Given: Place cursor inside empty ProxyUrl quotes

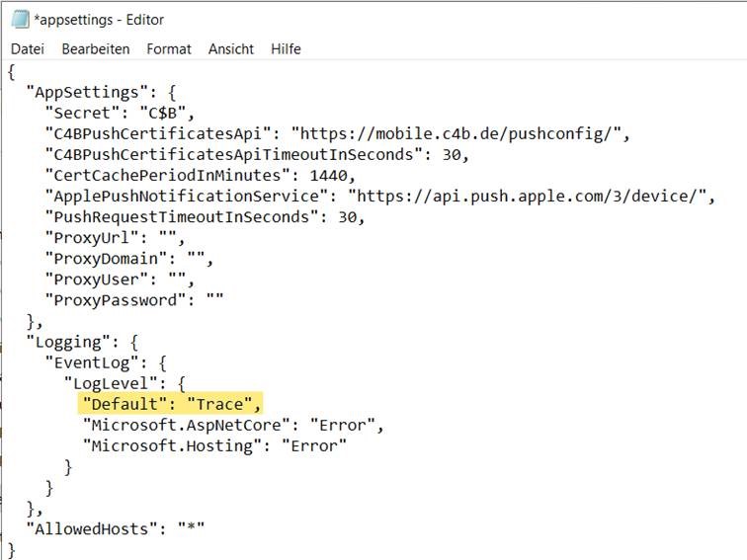Looking at the screenshot, I should coord(168,237).
